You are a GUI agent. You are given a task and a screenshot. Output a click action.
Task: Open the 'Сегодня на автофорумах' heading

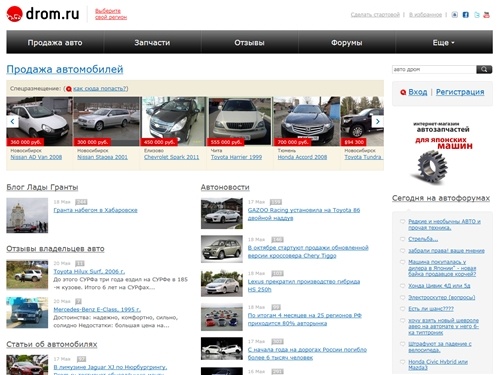point(441,198)
